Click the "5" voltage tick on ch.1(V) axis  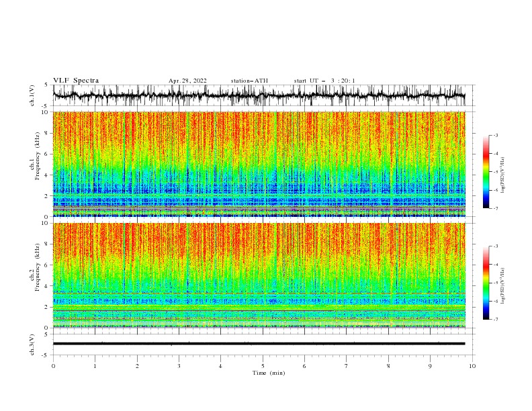tap(46, 85)
